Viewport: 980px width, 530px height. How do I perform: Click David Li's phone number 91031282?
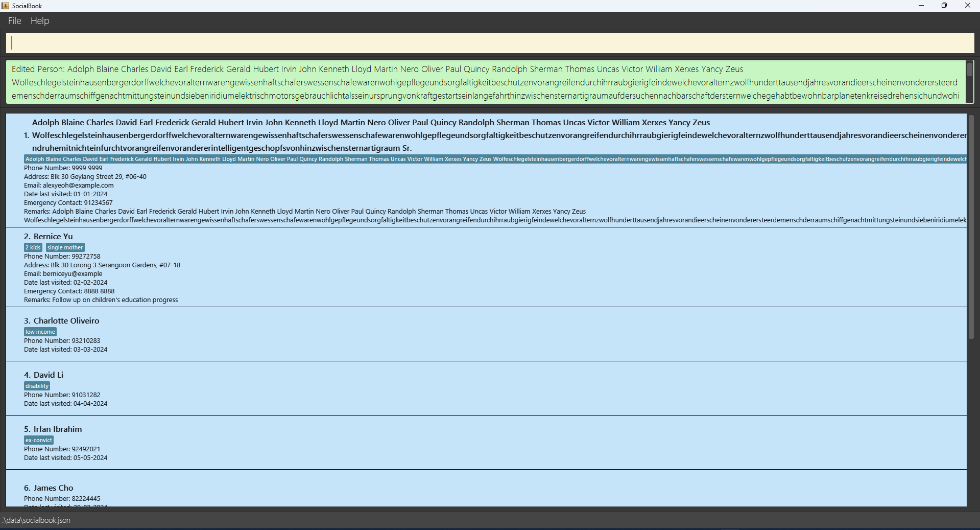(62, 395)
